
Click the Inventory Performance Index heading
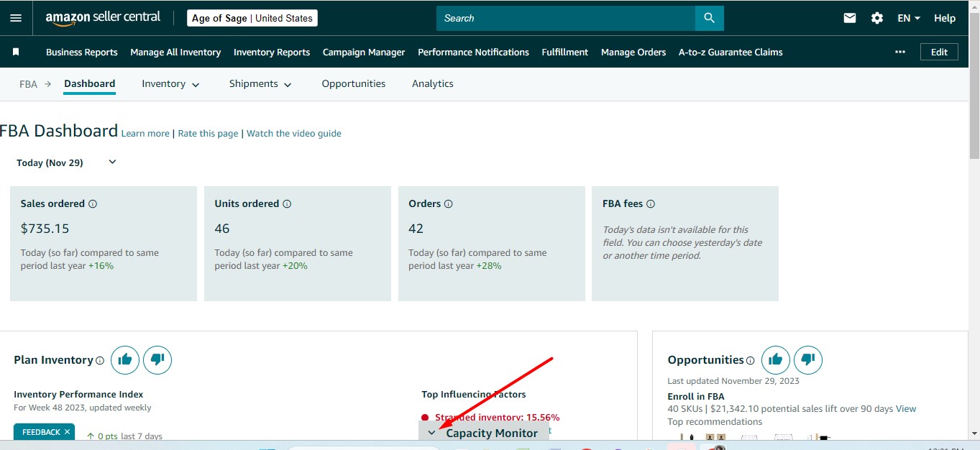tap(78, 394)
